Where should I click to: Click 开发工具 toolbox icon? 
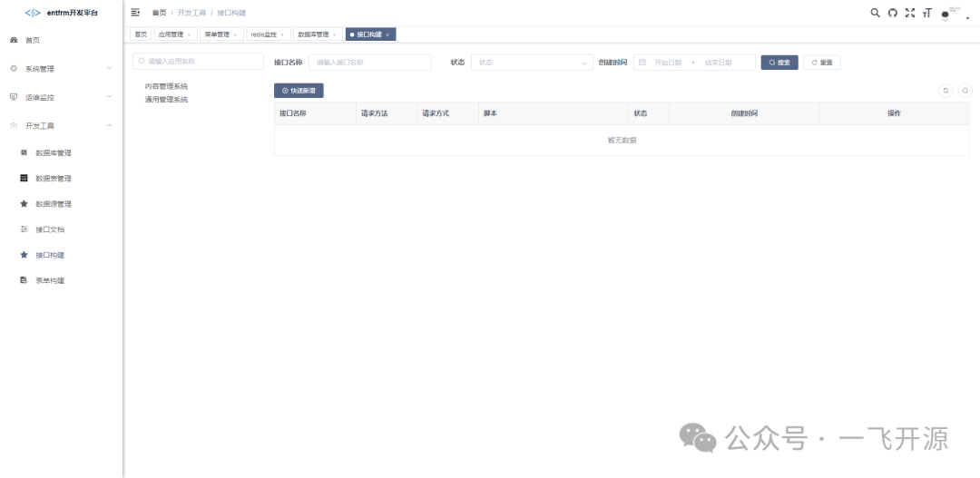point(14,125)
